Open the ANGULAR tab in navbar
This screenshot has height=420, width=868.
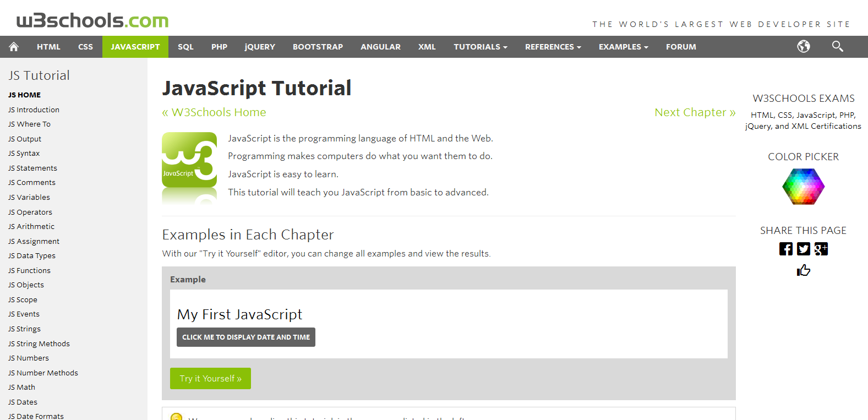(380, 47)
